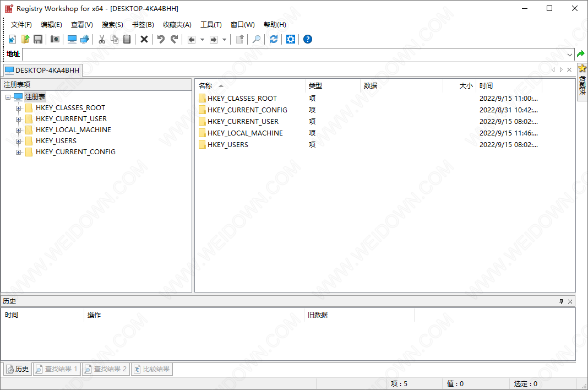Expand HKEY_USERS in the tree
The image size is (588, 390).
pyautogui.click(x=18, y=141)
